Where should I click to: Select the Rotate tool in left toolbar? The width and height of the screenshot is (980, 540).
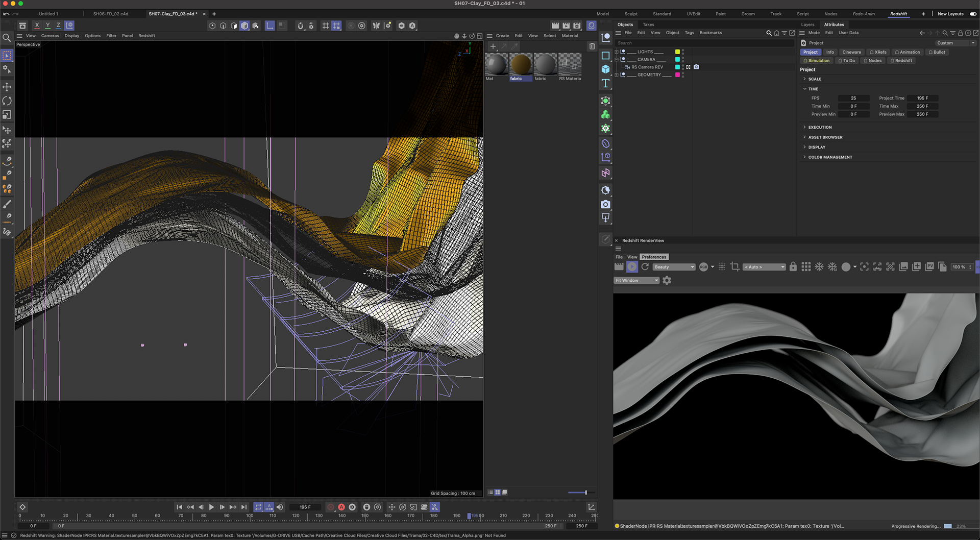[x=7, y=101]
